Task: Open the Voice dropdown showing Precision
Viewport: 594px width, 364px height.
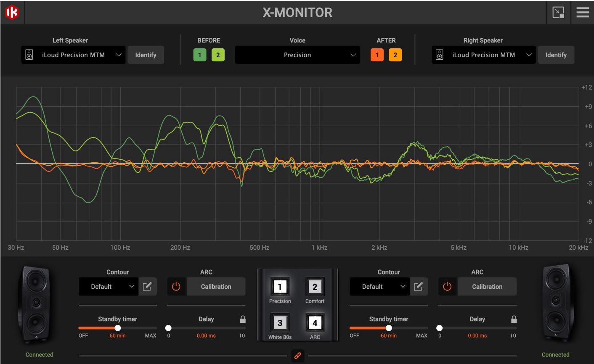Action: coord(297,55)
